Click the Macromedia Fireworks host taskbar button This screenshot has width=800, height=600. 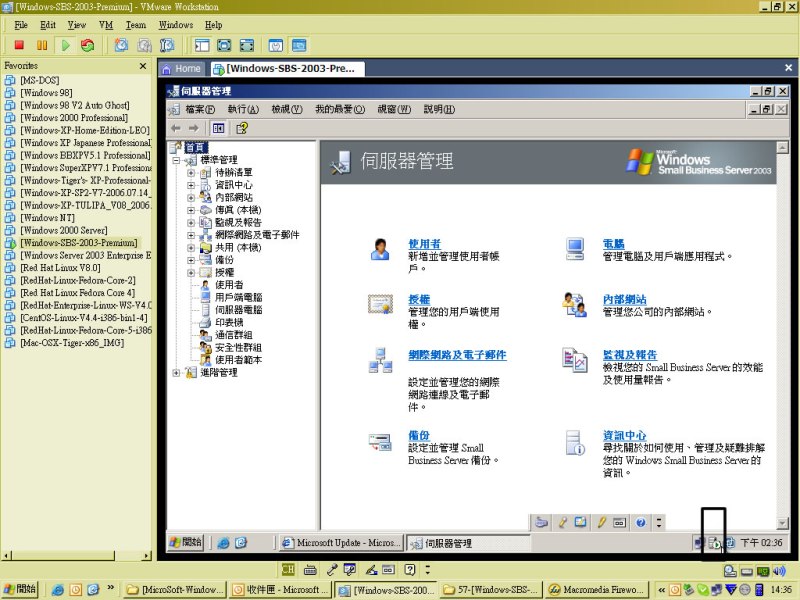tap(598, 590)
